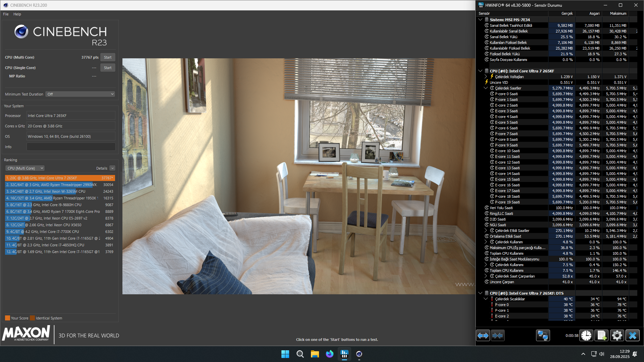Reset HWiNFO clock timer icon
644x362 pixels.
(586, 336)
